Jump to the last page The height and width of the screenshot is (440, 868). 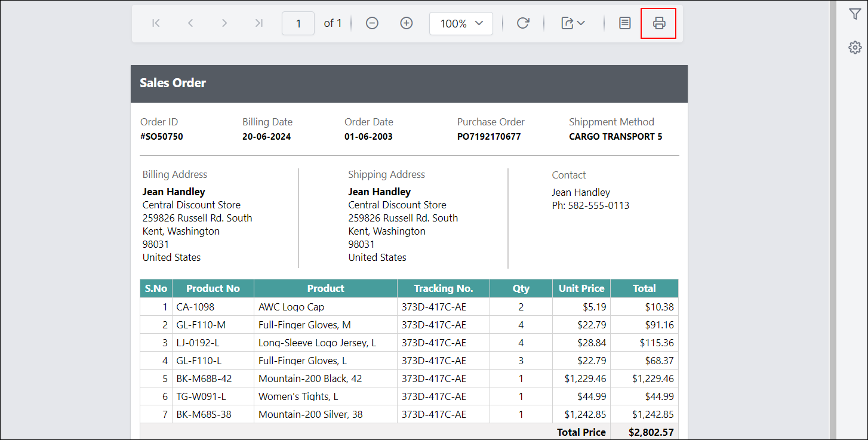click(x=258, y=23)
